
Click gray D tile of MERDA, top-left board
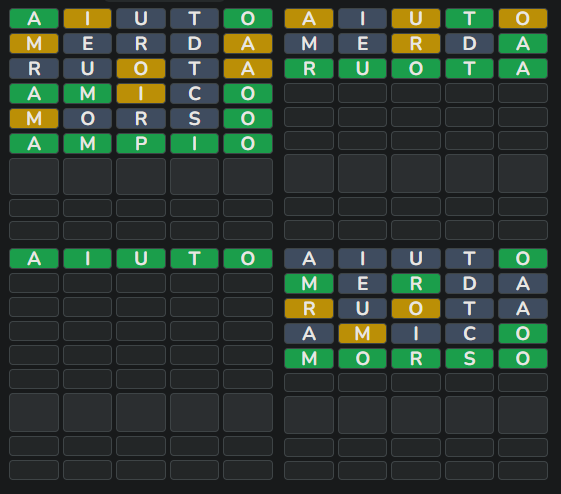194,43
